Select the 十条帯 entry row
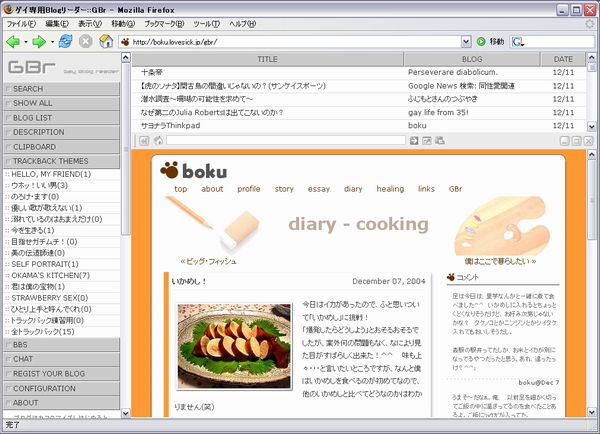Screen dimensions: 600x434 point(359,72)
